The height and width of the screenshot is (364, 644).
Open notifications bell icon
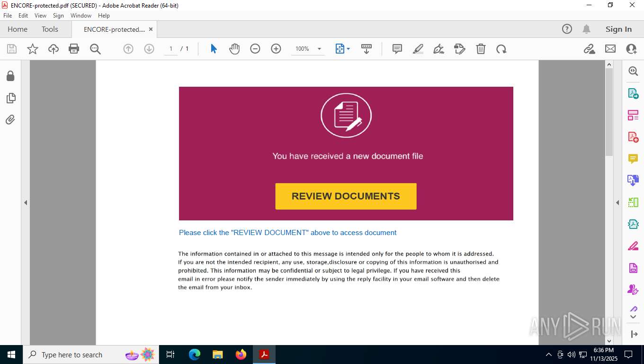586,29
